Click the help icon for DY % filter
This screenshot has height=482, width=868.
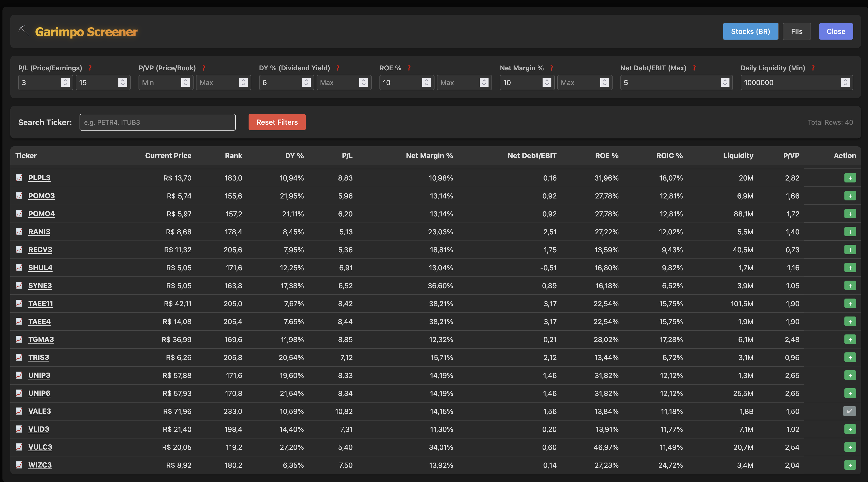click(338, 68)
